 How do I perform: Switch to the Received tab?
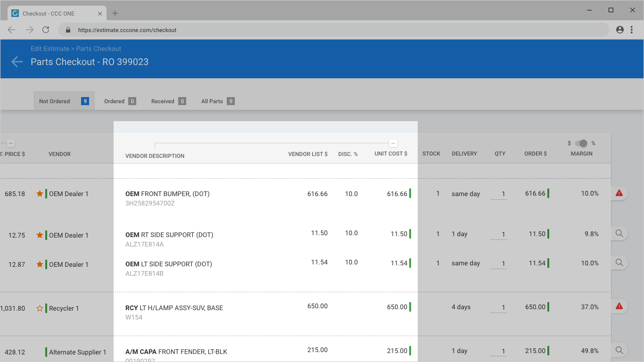click(x=168, y=101)
